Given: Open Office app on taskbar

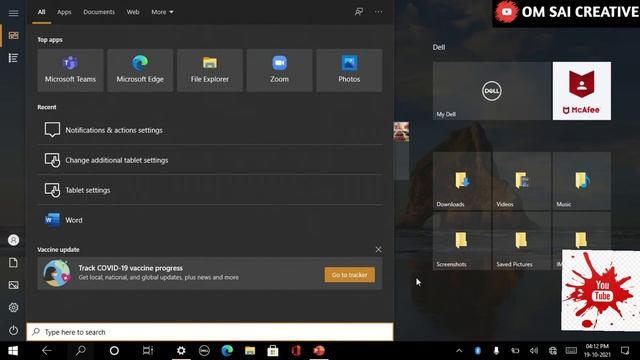Looking at the screenshot, I should (296, 351).
